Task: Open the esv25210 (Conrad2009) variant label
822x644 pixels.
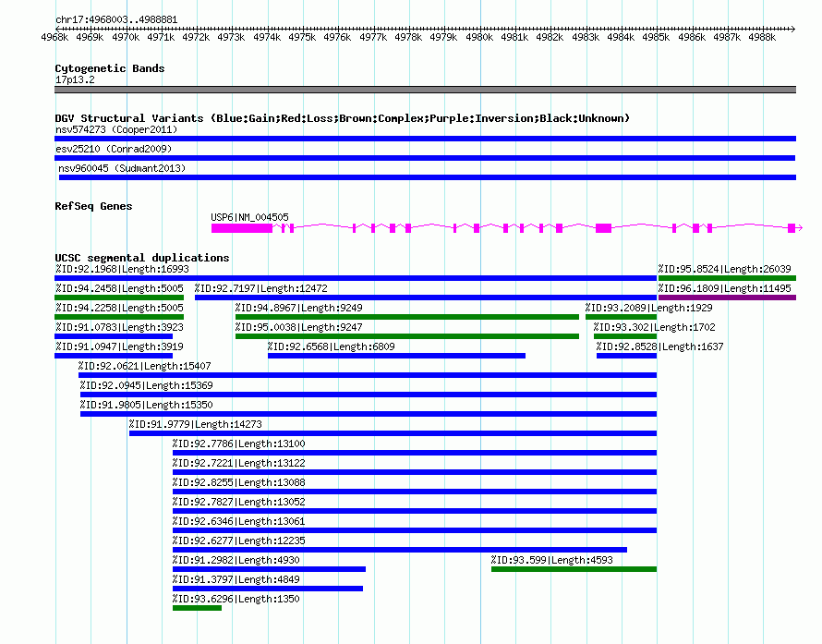Action: (x=114, y=149)
